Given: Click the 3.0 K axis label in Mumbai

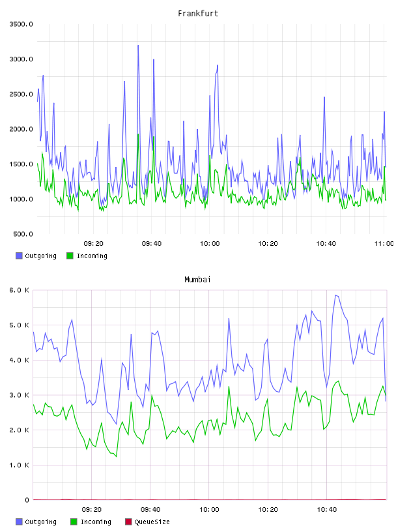Looking at the screenshot, I should click(20, 395).
